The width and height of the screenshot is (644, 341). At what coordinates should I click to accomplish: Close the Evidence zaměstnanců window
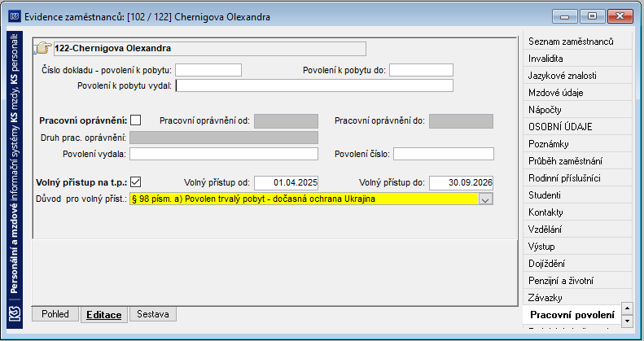(620, 17)
